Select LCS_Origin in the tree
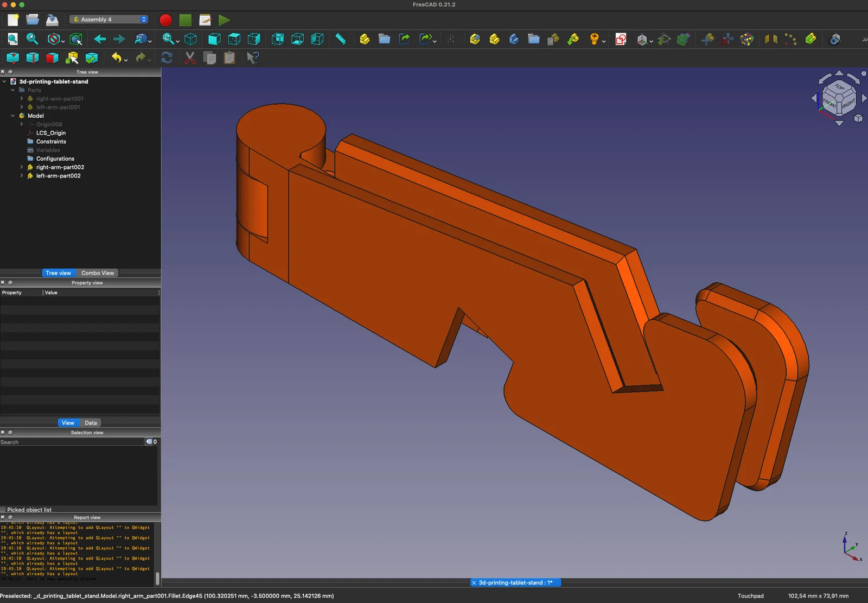Image resolution: width=868 pixels, height=603 pixels. pos(51,133)
